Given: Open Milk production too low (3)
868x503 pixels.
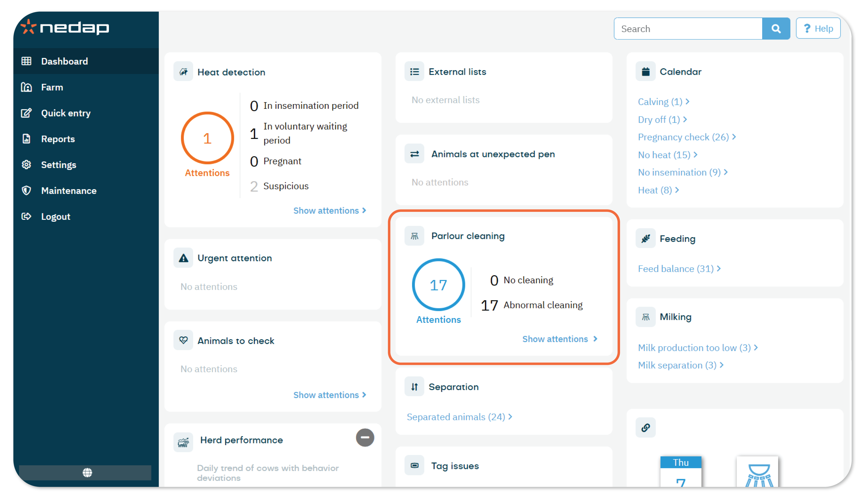Looking at the screenshot, I should (x=698, y=348).
